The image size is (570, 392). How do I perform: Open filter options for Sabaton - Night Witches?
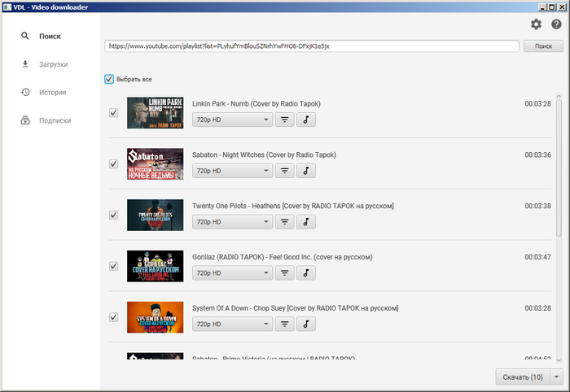[284, 171]
